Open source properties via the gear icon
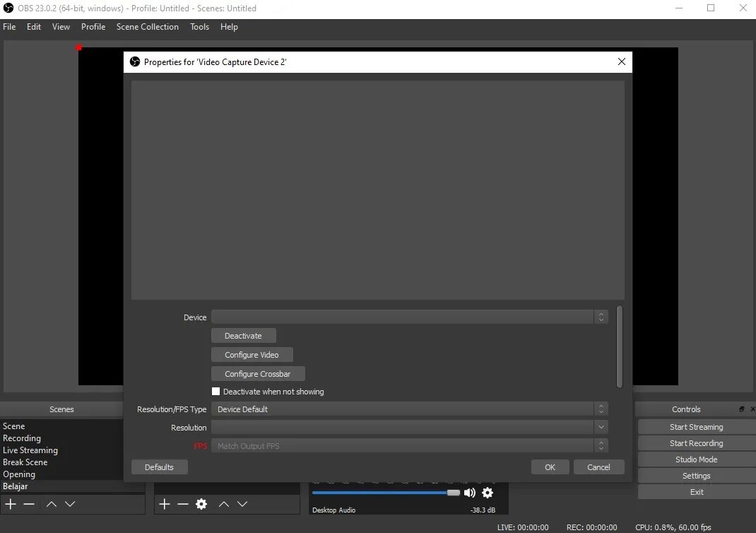This screenshot has width=756, height=533. tap(201, 503)
